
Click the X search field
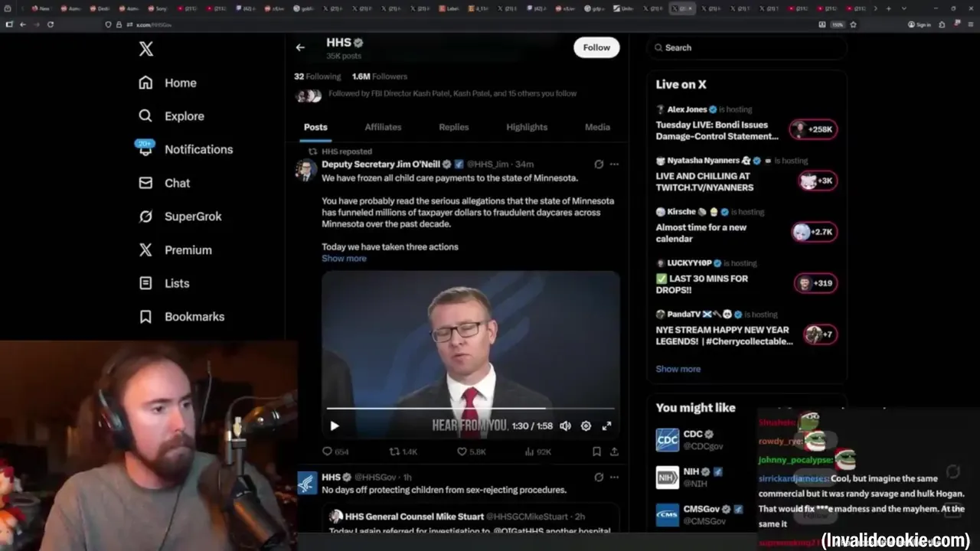tap(747, 47)
